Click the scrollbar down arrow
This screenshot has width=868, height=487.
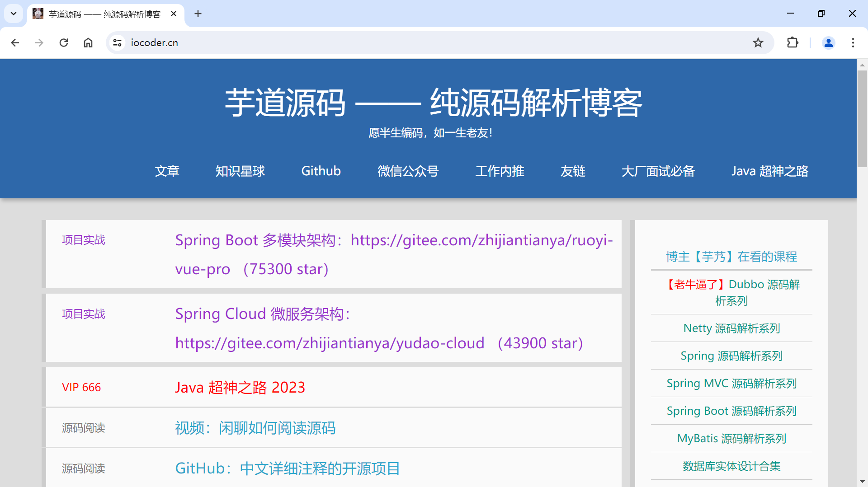pos(862,482)
